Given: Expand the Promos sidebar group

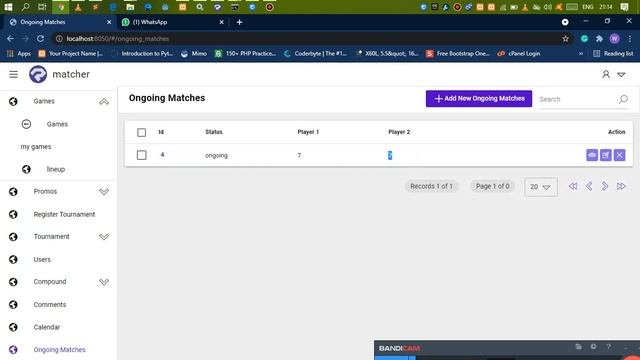Looking at the screenshot, I should click(x=104, y=192).
